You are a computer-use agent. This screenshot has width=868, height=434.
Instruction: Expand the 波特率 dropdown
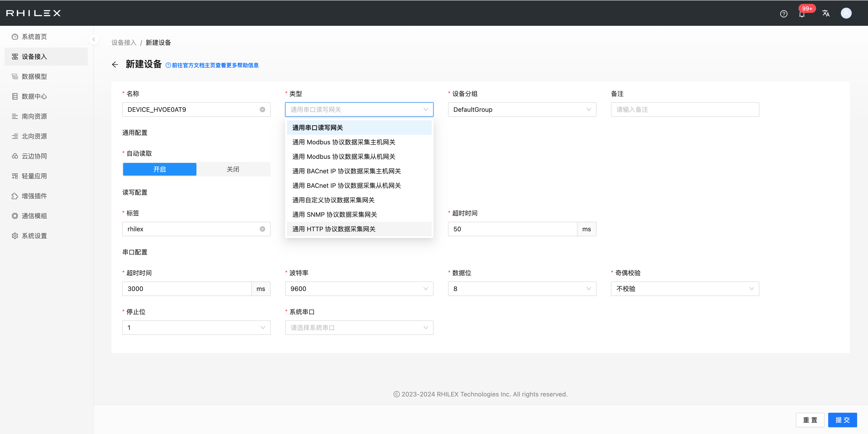click(x=358, y=289)
